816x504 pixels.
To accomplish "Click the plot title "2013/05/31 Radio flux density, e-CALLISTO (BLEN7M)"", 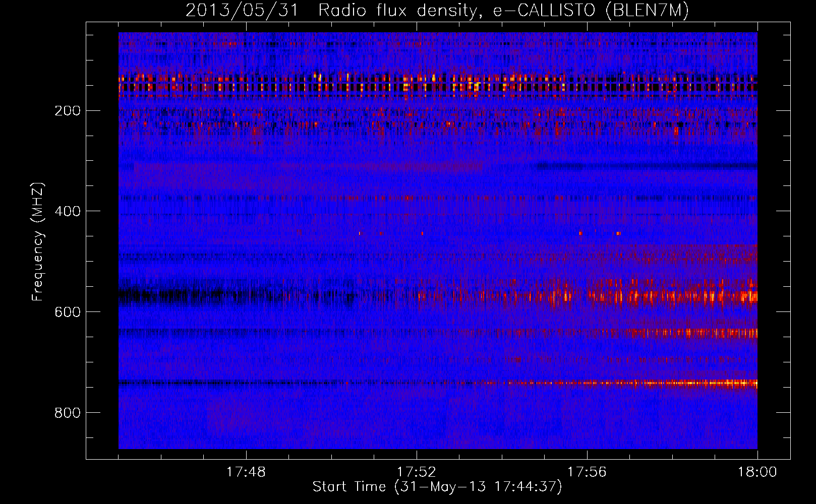I will 437,10.
